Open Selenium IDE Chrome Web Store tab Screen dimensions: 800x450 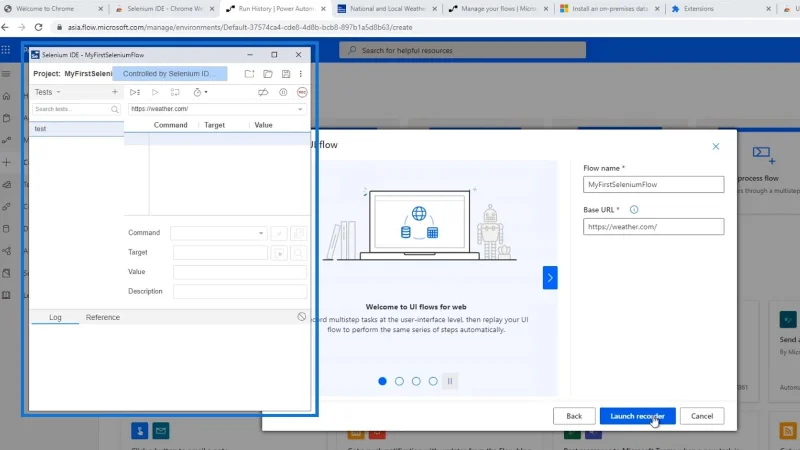pyautogui.click(x=164, y=9)
